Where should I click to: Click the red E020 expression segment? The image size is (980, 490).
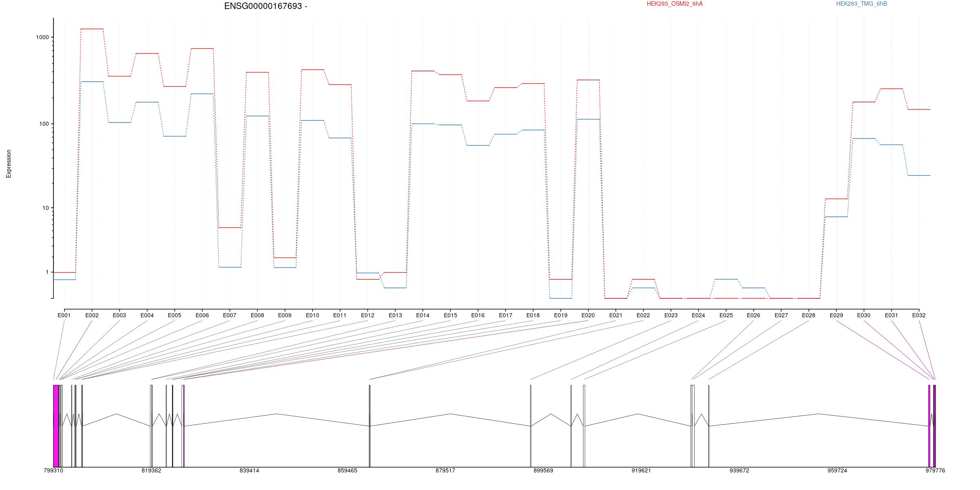coord(588,80)
